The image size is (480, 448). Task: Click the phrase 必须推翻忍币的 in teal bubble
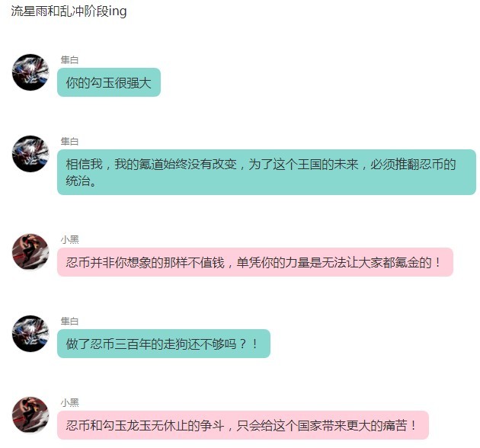click(413, 165)
